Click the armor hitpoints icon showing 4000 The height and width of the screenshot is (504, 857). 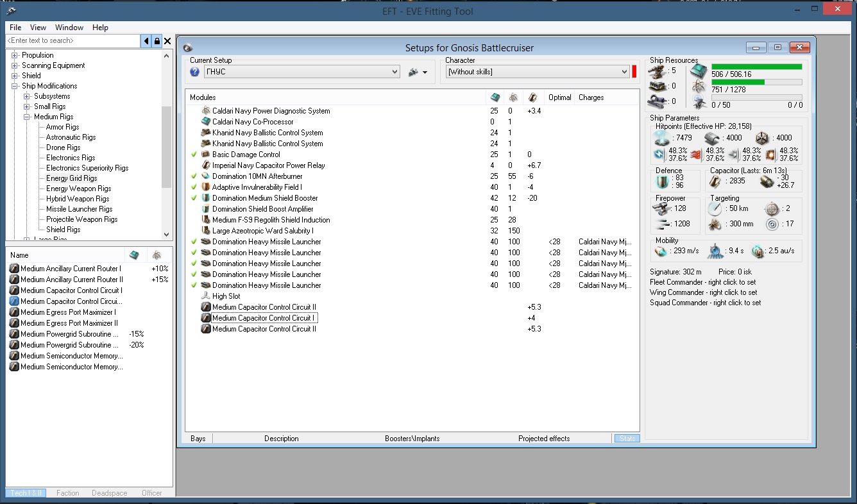click(x=711, y=137)
